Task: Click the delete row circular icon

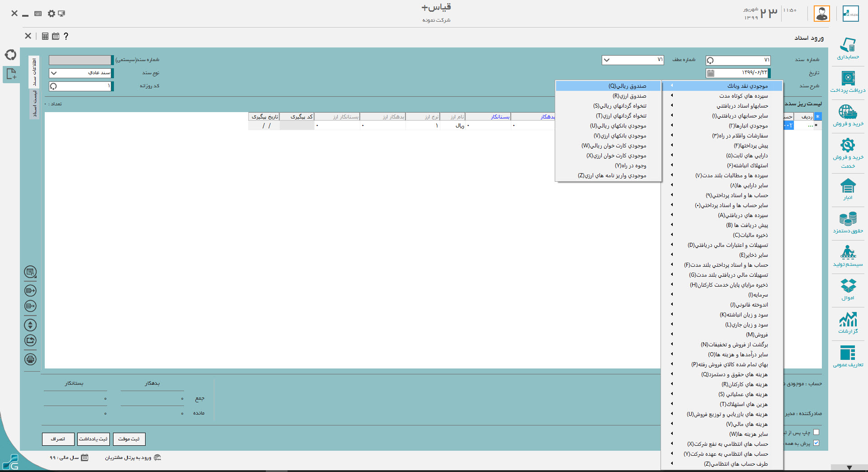Action: [30, 306]
